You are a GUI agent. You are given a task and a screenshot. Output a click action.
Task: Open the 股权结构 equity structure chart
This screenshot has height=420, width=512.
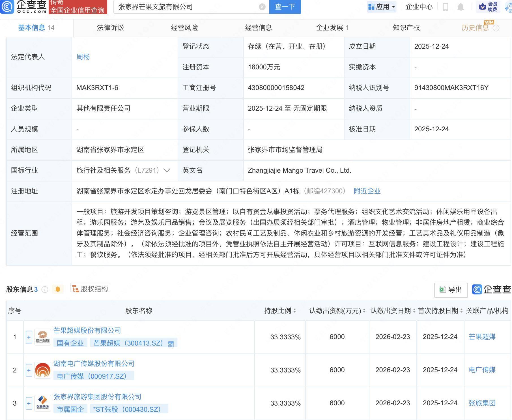[x=90, y=288]
